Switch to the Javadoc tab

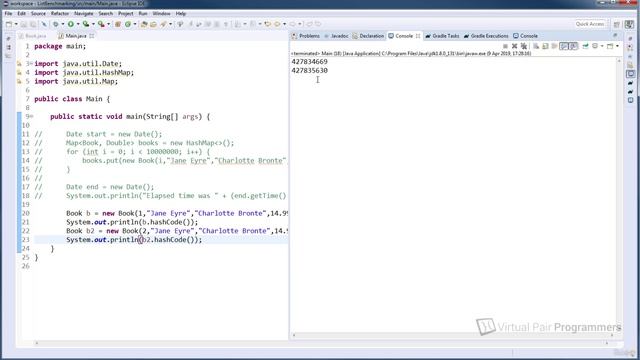[x=336, y=36]
